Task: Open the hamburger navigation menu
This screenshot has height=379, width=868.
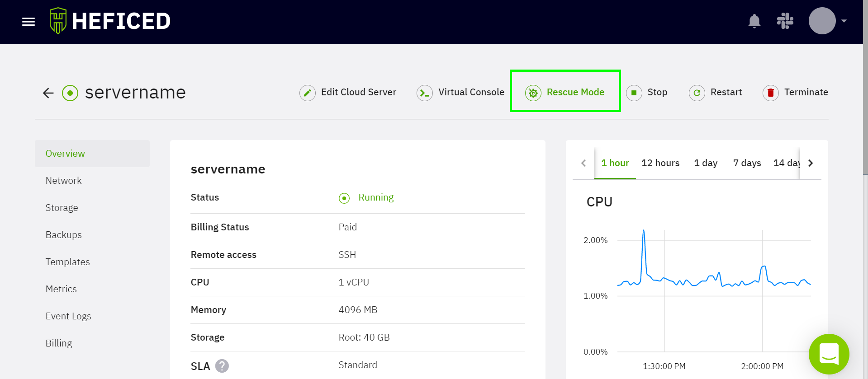Action: tap(28, 22)
